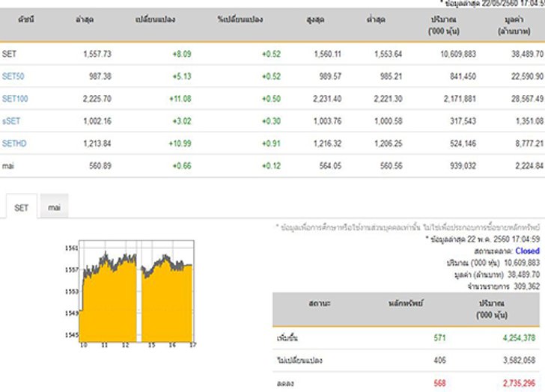Select advancing volume 4,254,378
Image resolution: width=545 pixels, height=392 pixels.
click(x=519, y=337)
